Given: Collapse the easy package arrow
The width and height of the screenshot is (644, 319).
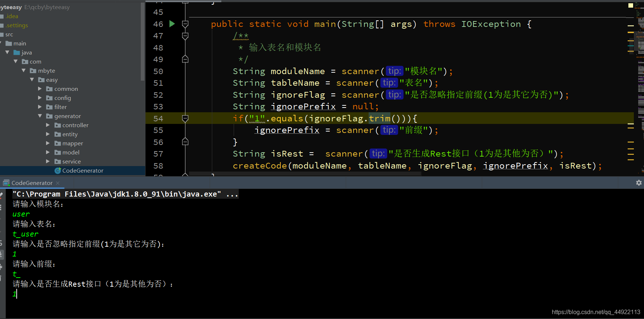Looking at the screenshot, I should pyautogui.click(x=32, y=80).
